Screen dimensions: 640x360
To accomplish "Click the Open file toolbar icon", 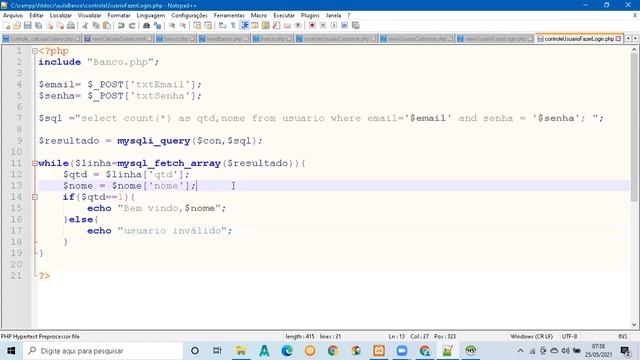I will pyautogui.click(x=17, y=25).
